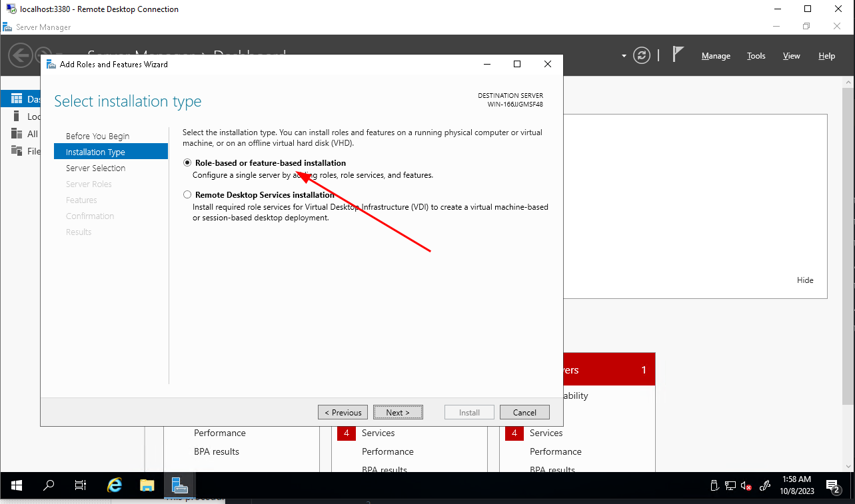Click the taskbar search magnifier icon
Viewport: 855px width, 504px height.
point(49,485)
